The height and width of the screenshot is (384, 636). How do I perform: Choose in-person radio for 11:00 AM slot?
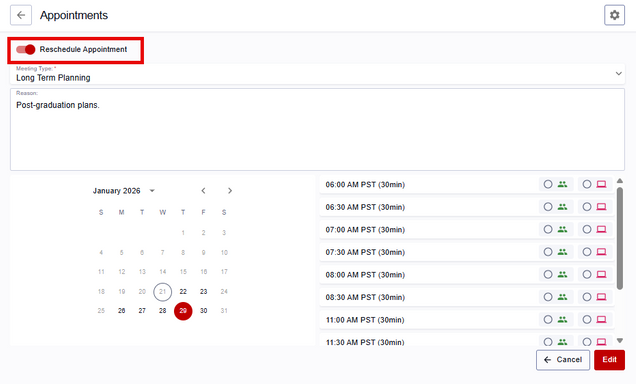[x=548, y=320]
